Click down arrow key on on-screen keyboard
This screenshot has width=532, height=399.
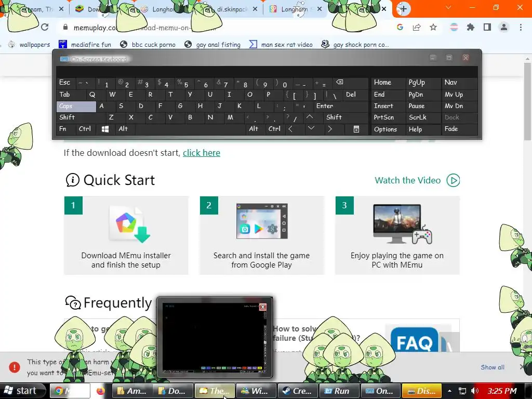click(x=311, y=129)
